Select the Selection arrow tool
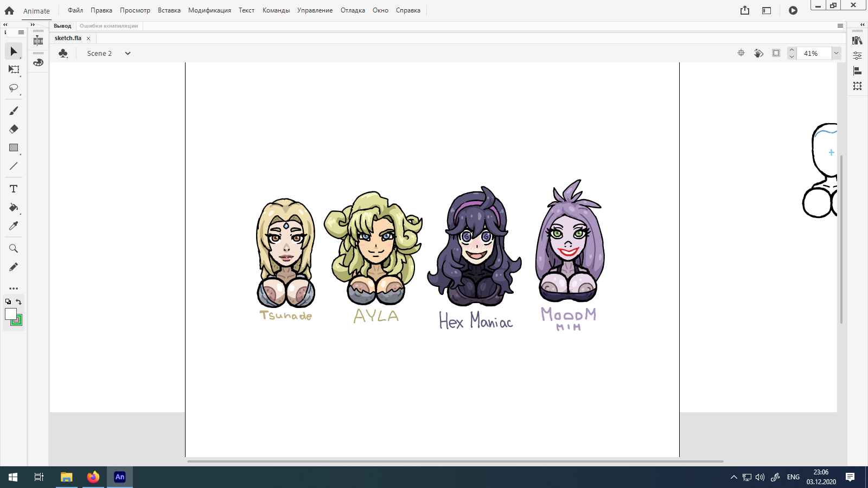The height and width of the screenshot is (488, 868). tap(14, 52)
